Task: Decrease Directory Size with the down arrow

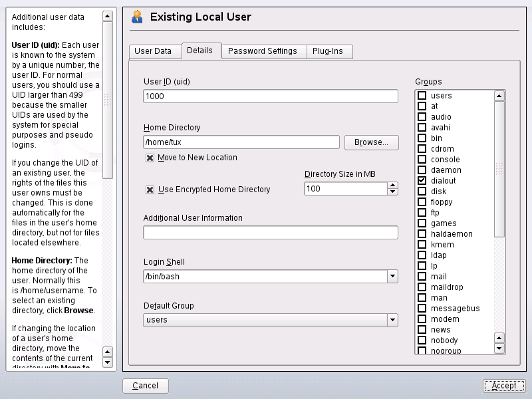Action: point(392,192)
